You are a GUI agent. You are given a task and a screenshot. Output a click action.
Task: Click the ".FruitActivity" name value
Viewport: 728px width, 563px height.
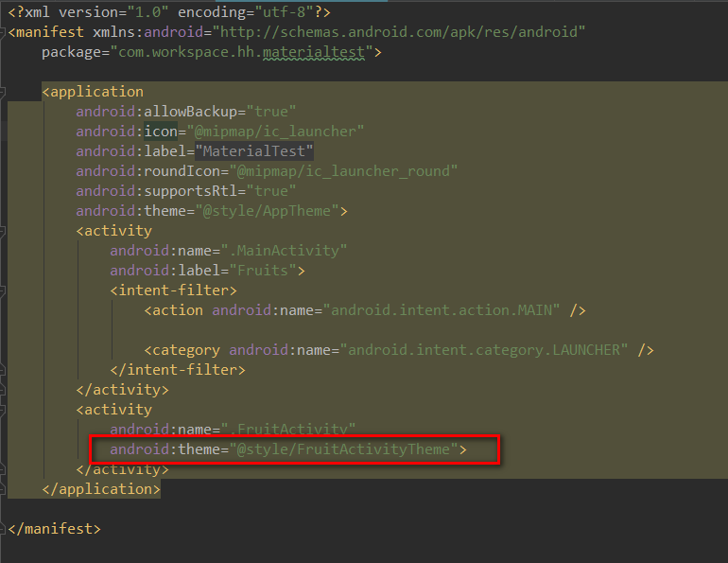287,430
